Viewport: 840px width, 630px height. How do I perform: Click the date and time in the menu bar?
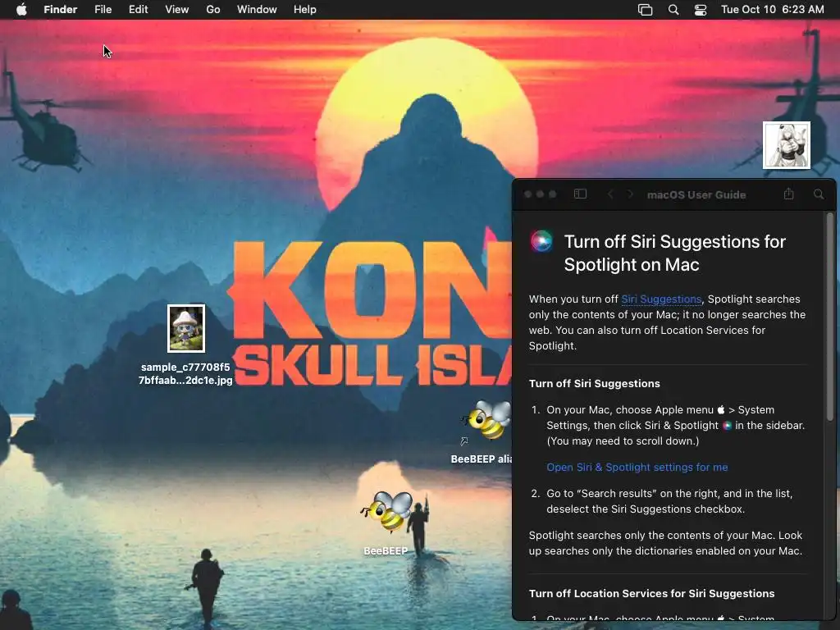pyautogui.click(x=772, y=10)
